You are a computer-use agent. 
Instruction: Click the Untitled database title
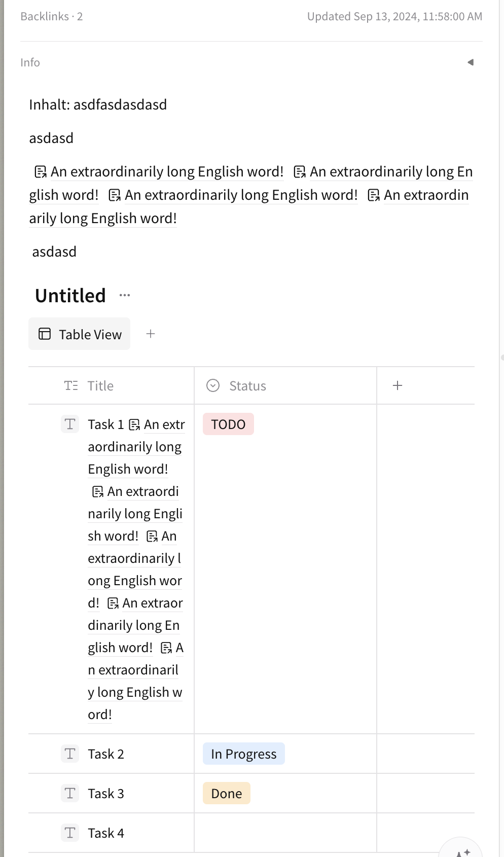[x=70, y=295]
